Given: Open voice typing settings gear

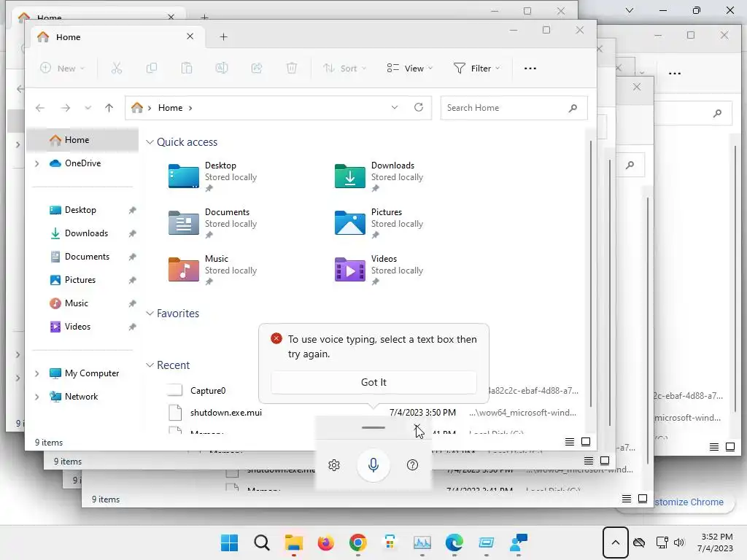Looking at the screenshot, I should [334, 465].
